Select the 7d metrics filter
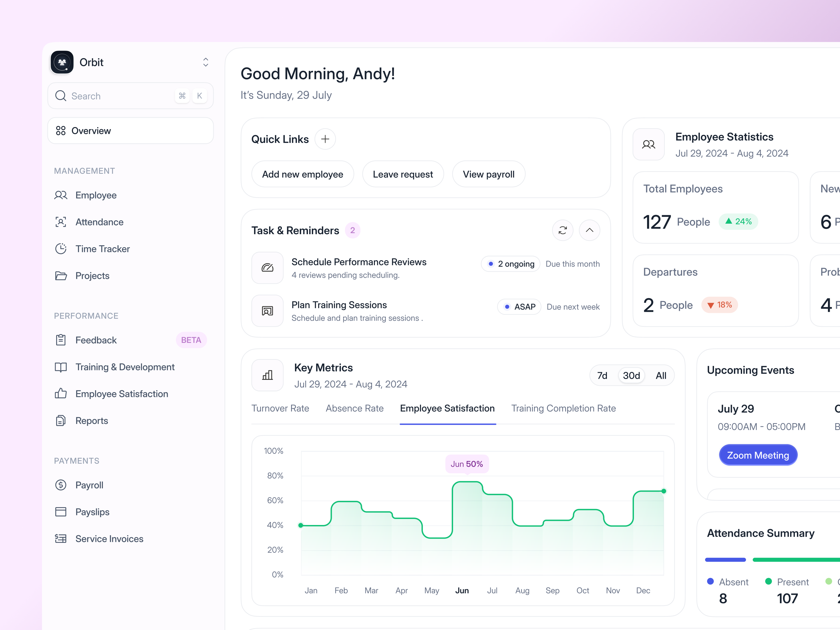This screenshot has width=840, height=630. tap(603, 375)
